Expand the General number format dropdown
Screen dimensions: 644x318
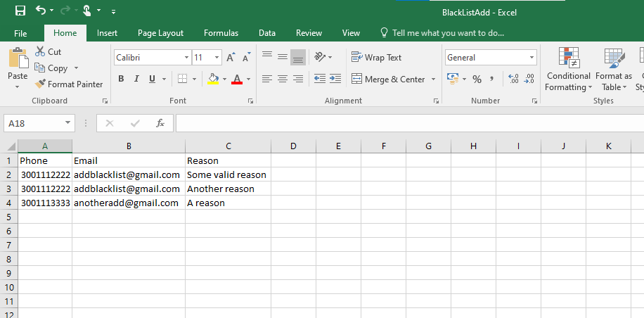[x=532, y=58]
